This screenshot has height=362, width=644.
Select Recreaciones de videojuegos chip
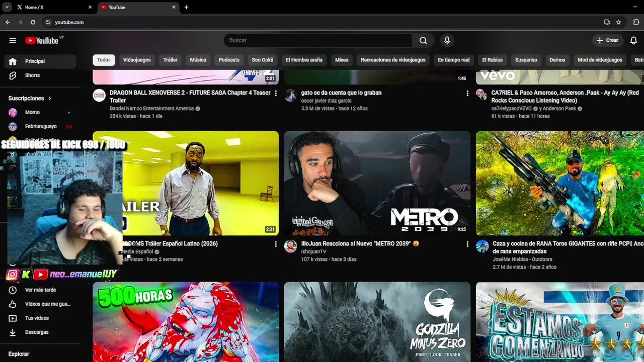pyautogui.click(x=393, y=60)
